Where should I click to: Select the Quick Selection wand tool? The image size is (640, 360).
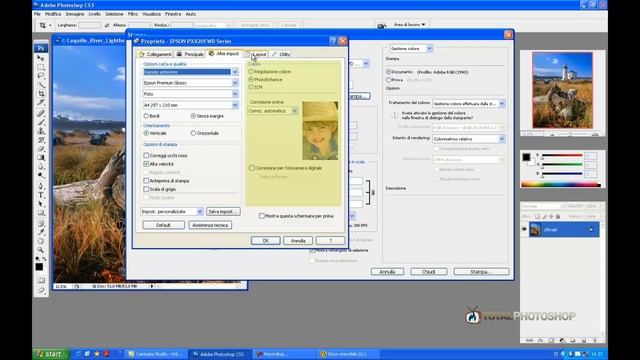pyautogui.click(x=41, y=85)
